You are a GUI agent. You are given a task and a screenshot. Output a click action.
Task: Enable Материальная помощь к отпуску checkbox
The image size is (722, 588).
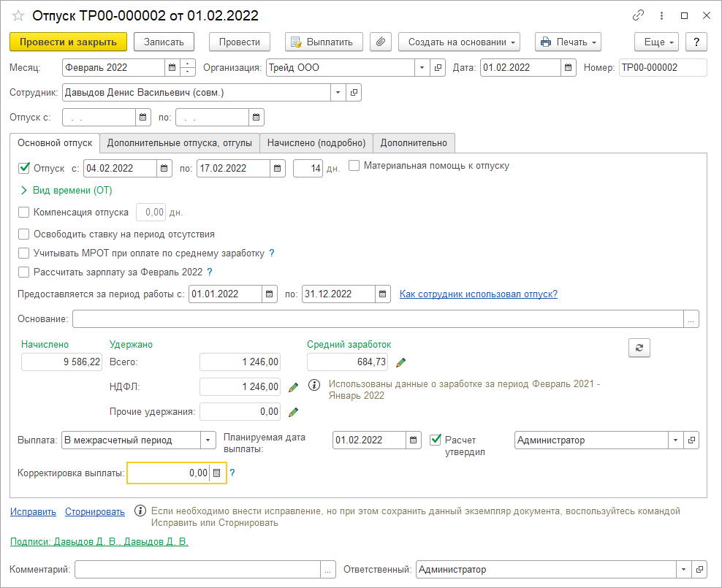coord(354,166)
